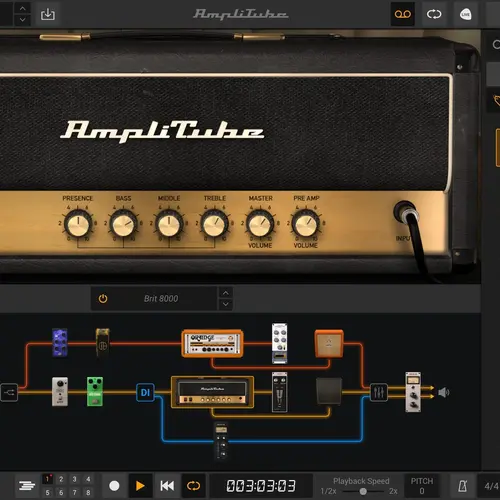Screen dimensions: 500x500
Task: Toggle the loop playback button
Action: 193,486
